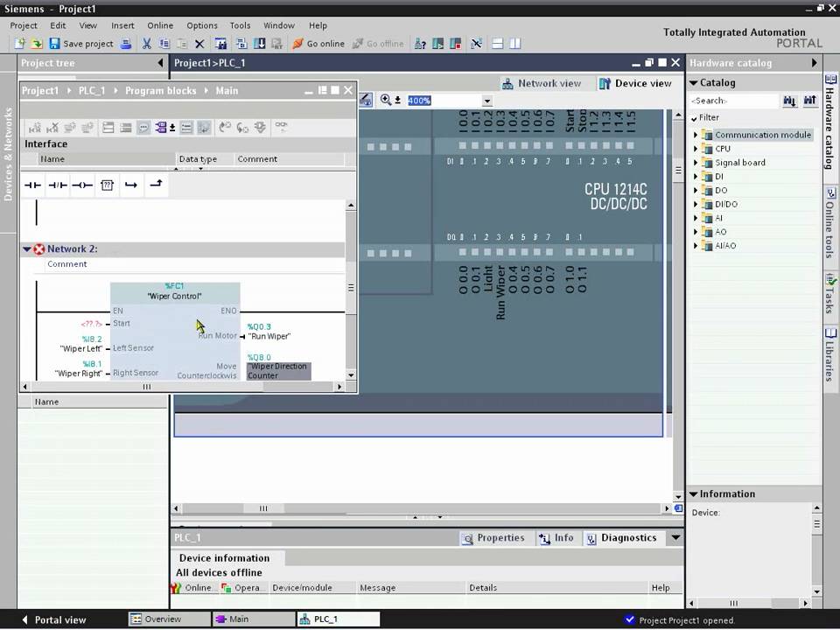Click the catalog Search input field
The image size is (840, 630).
pos(734,101)
